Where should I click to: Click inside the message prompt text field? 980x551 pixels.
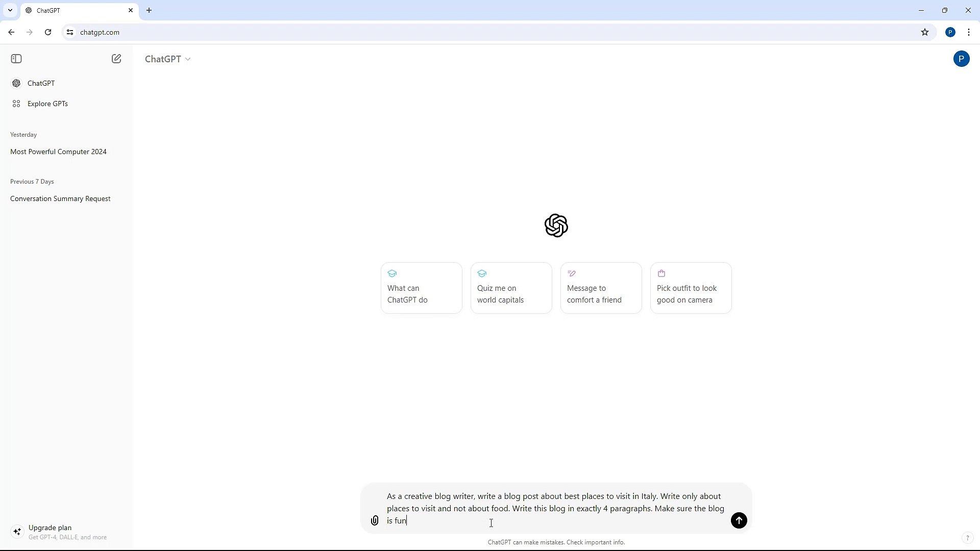pyautogui.click(x=555, y=508)
